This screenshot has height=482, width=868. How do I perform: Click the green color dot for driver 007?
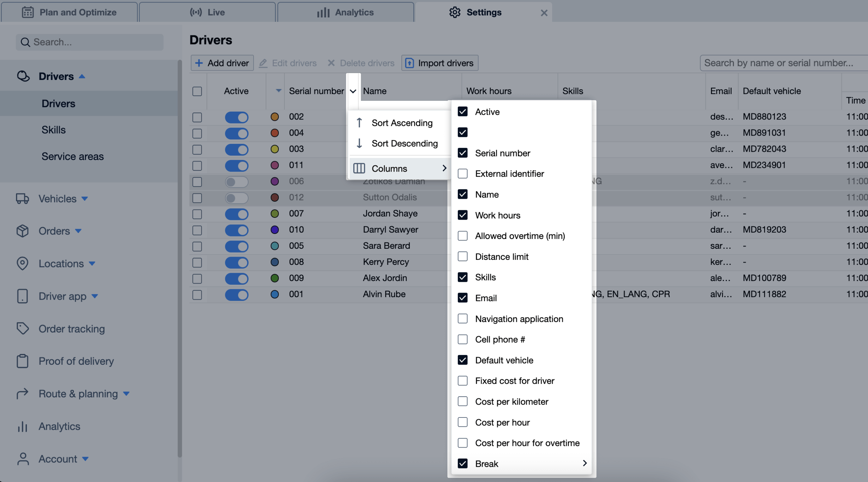(275, 214)
